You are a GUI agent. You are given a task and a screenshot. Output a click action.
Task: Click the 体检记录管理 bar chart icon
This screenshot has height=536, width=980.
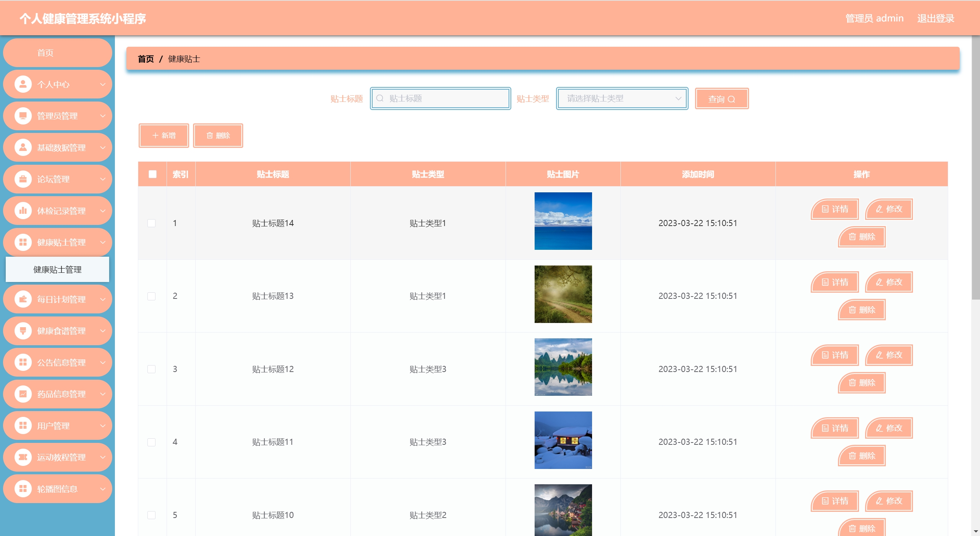click(x=23, y=211)
